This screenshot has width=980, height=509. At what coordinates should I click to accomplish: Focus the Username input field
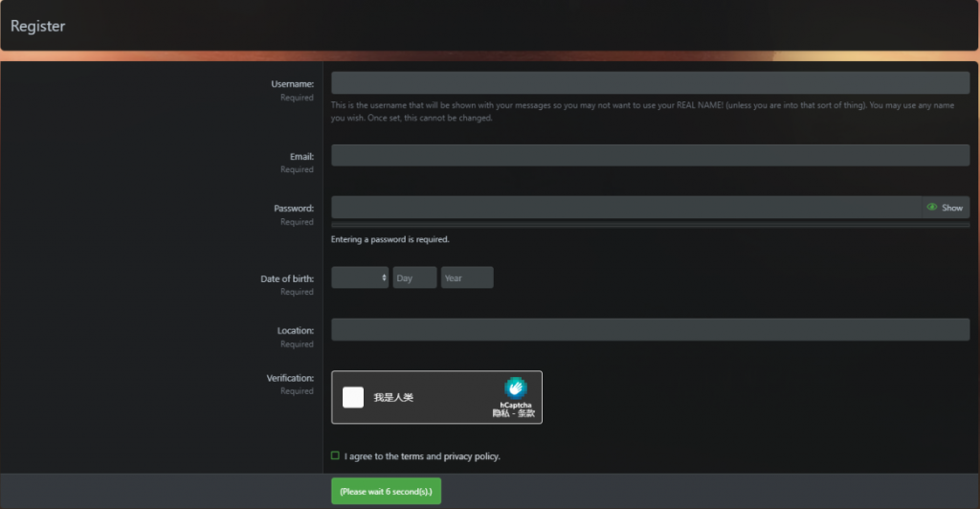(650, 82)
